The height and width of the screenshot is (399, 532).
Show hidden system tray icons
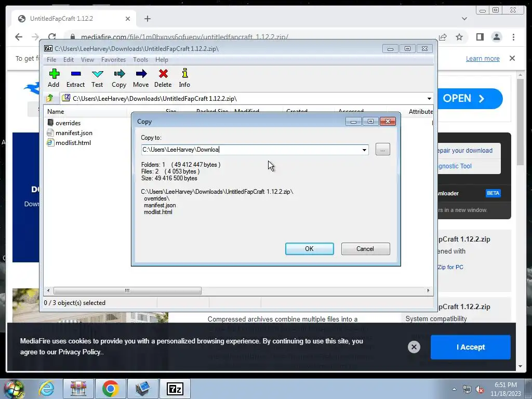(x=454, y=389)
